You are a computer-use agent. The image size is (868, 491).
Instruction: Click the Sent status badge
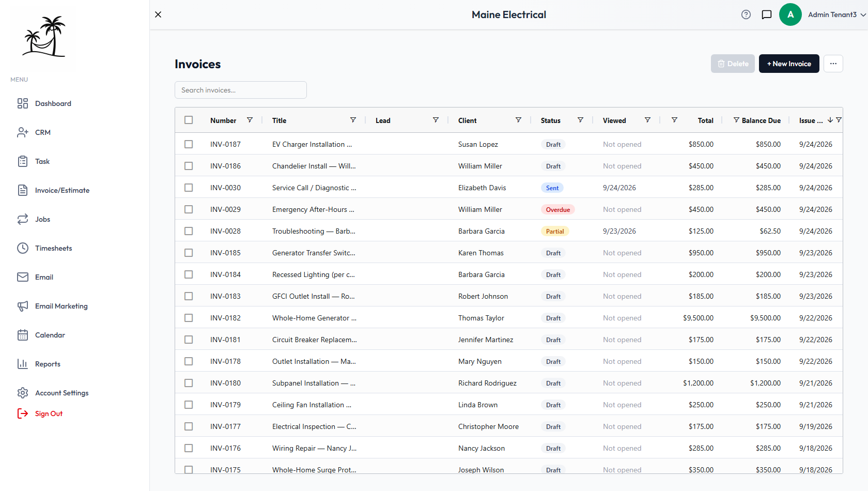[x=552, y=188]
